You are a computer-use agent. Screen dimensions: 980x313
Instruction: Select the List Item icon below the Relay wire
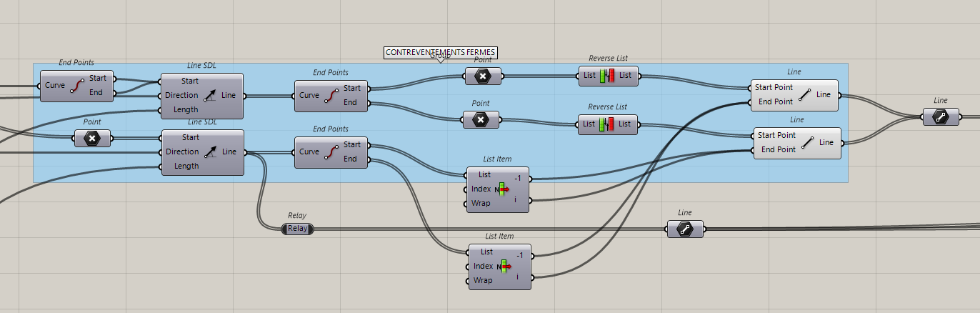[x=505, y=267]
